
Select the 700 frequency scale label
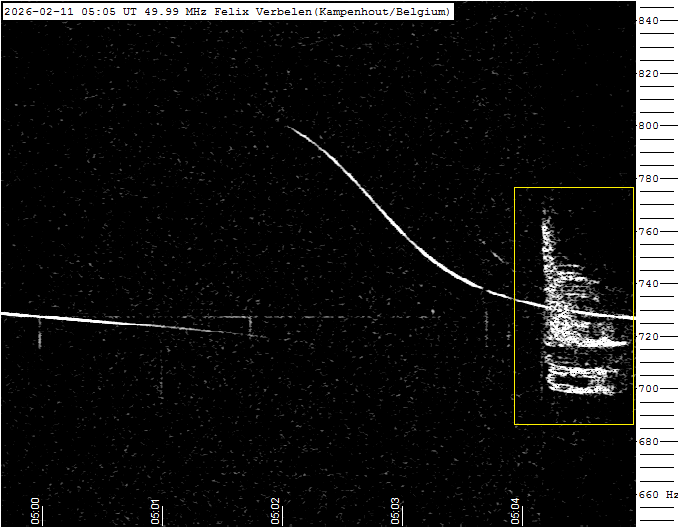648,389
